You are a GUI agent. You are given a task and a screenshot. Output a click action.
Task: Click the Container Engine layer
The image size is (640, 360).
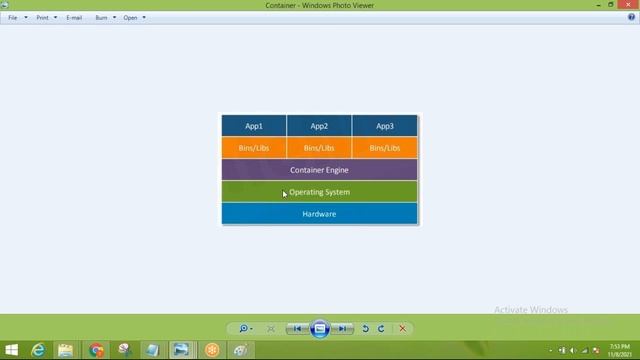(320, 170)
